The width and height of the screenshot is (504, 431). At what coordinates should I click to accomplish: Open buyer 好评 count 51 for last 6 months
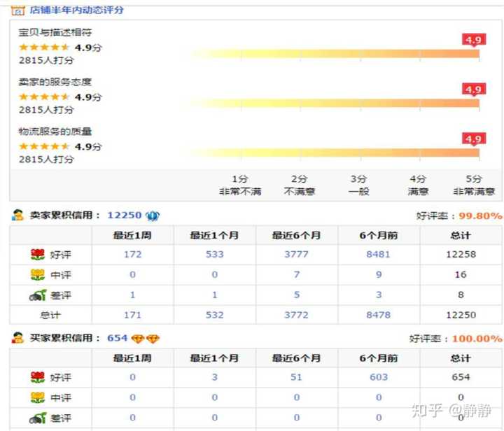pos(296,377)
